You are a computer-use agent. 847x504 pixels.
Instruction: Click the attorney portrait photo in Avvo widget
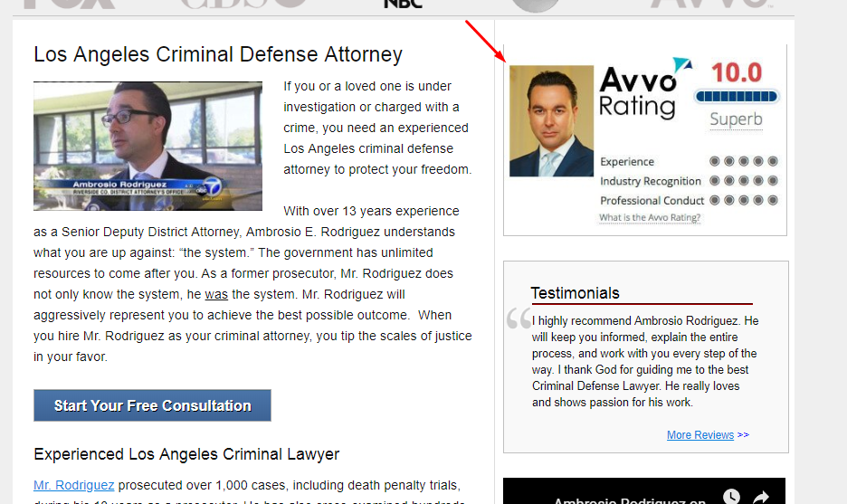551,121
